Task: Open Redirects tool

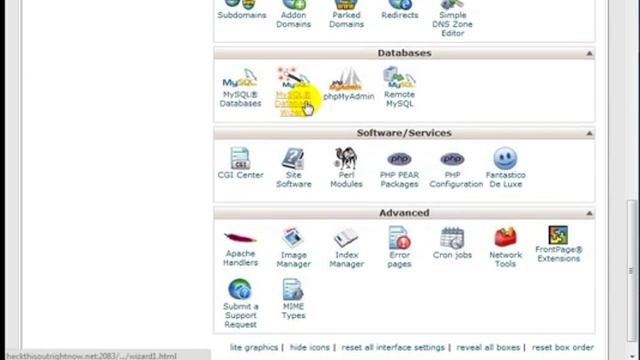Action: point(400,10)
